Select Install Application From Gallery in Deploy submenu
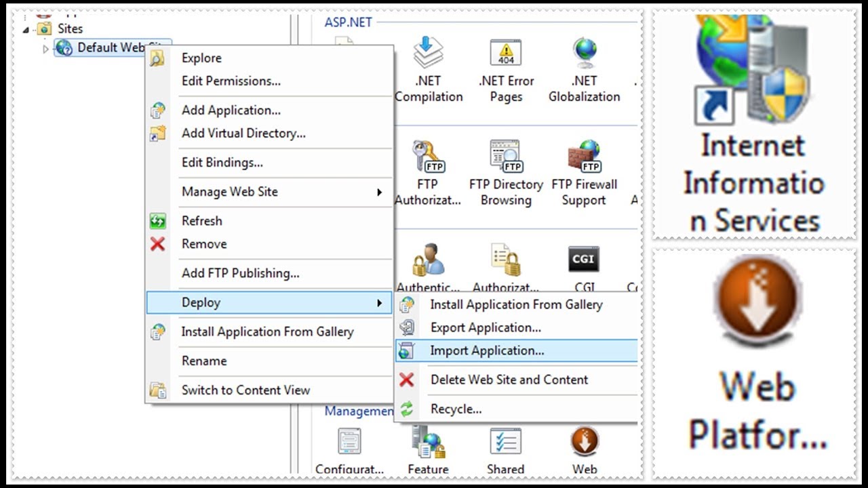This screenshot has width=868, height=488. point(517,305)
